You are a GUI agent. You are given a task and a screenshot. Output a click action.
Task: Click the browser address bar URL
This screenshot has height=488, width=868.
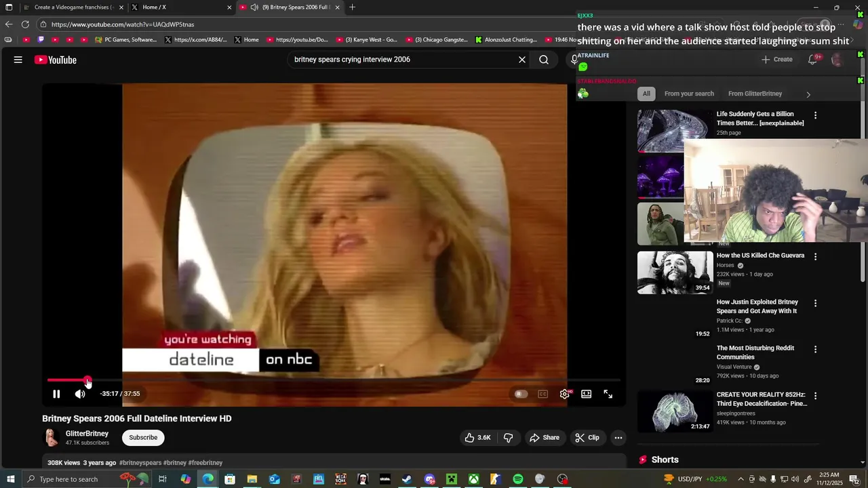[123, 24]
